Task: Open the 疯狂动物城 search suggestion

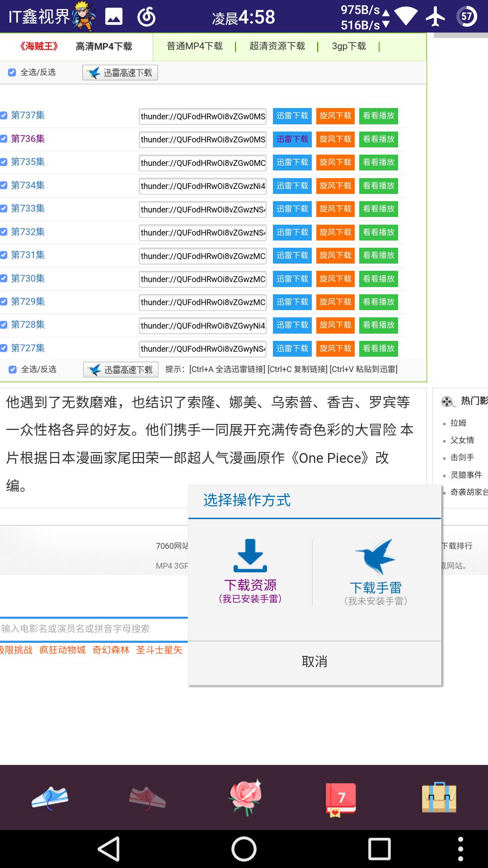Action: coord(62,650)
